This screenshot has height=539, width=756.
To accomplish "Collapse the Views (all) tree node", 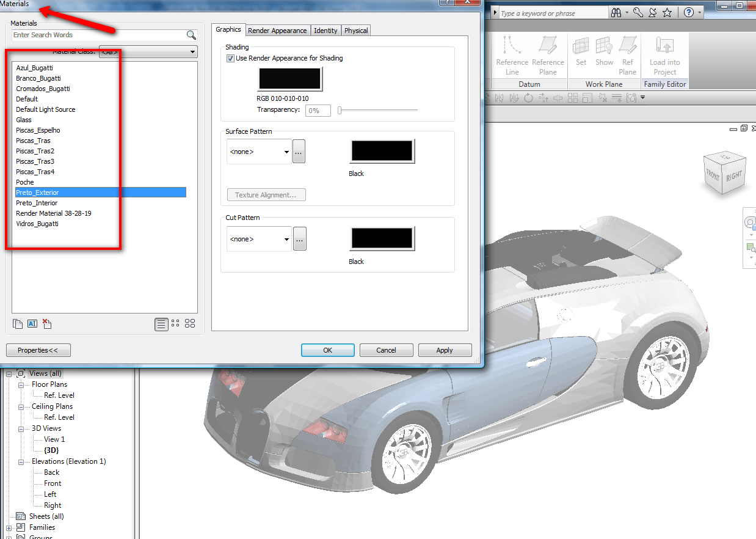I will click(9, 373).
